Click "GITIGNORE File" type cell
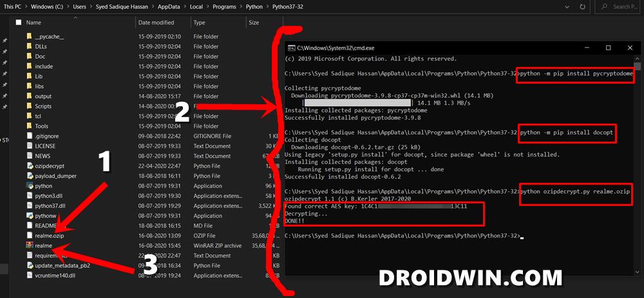644x298 pixels. 213,136
